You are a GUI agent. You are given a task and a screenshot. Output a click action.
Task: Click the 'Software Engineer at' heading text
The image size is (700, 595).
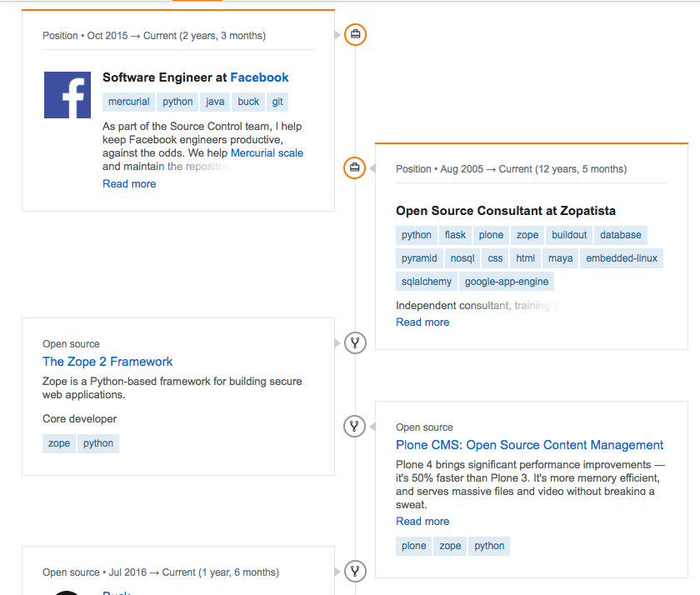165,77
